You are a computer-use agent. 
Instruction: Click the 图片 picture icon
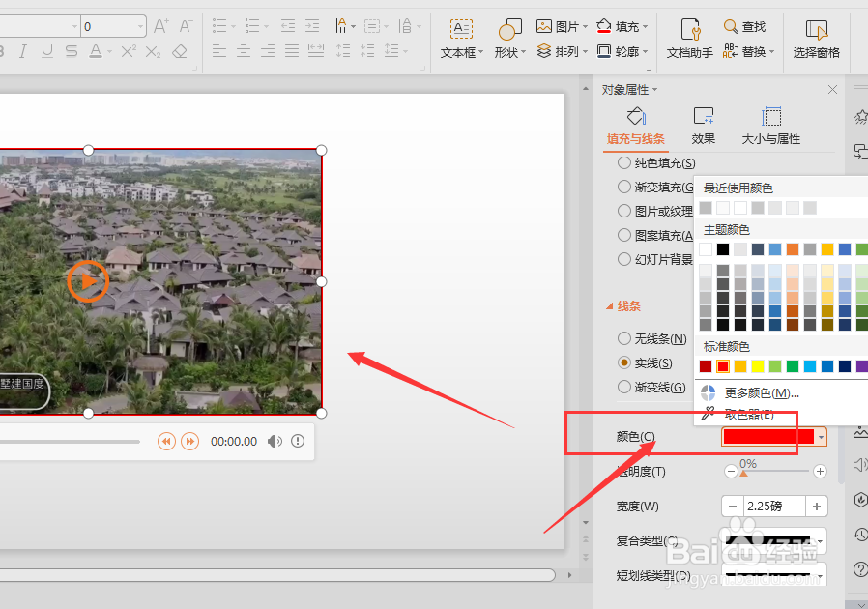coord(544,26)
